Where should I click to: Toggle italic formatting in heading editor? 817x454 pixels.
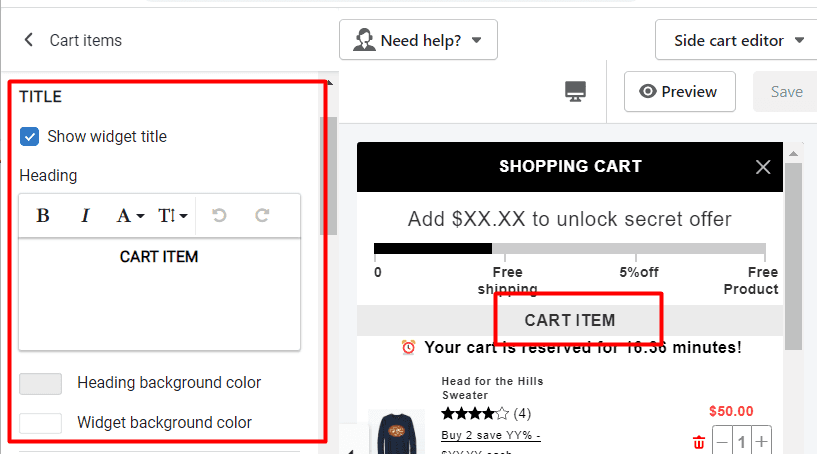coord(85,215)
